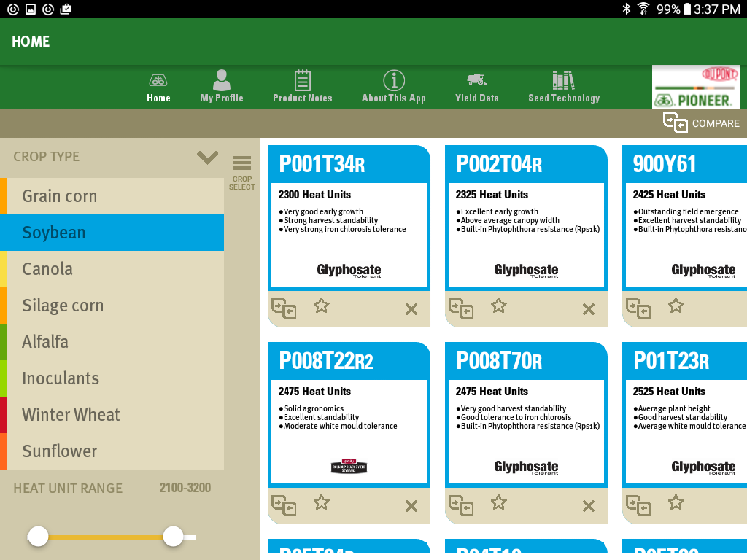
Task: Open Seed Technology tab
Action: point(564,87)
